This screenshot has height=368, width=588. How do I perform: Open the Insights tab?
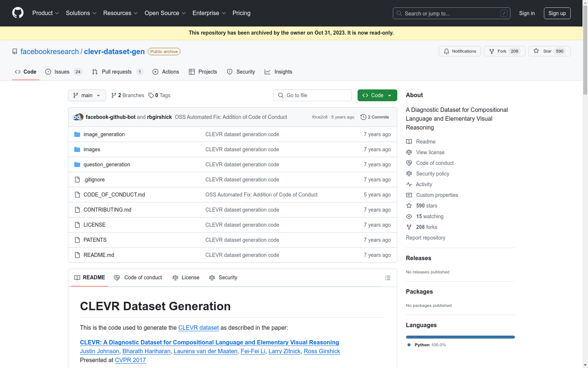[x=279, y=72]
